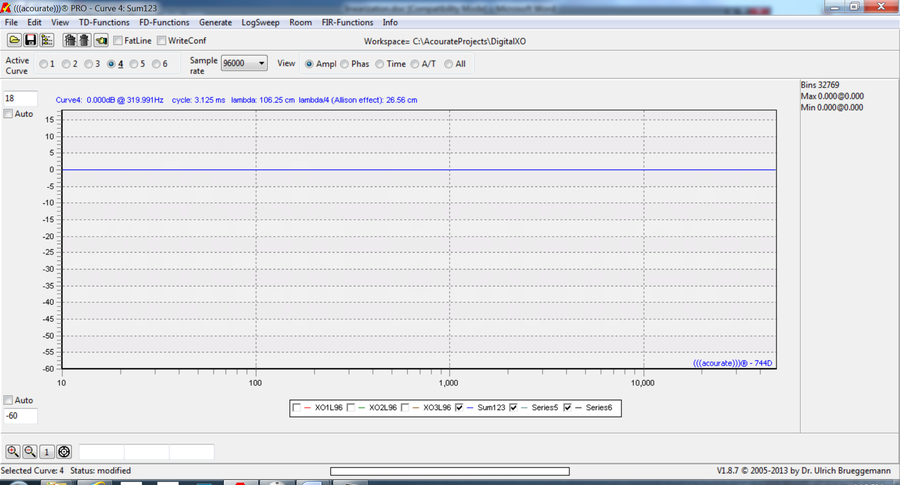900x485 pixels.
Task: Zoom in with the plus magnifier icon
Action: (13, 452)
